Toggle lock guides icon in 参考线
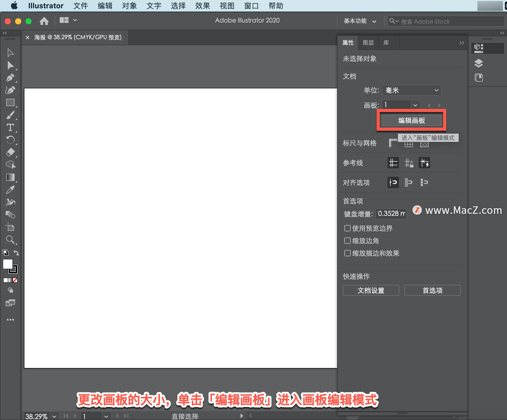Viewport: 507px width, 420px height. pyautogui.click(x=409, y=163)
